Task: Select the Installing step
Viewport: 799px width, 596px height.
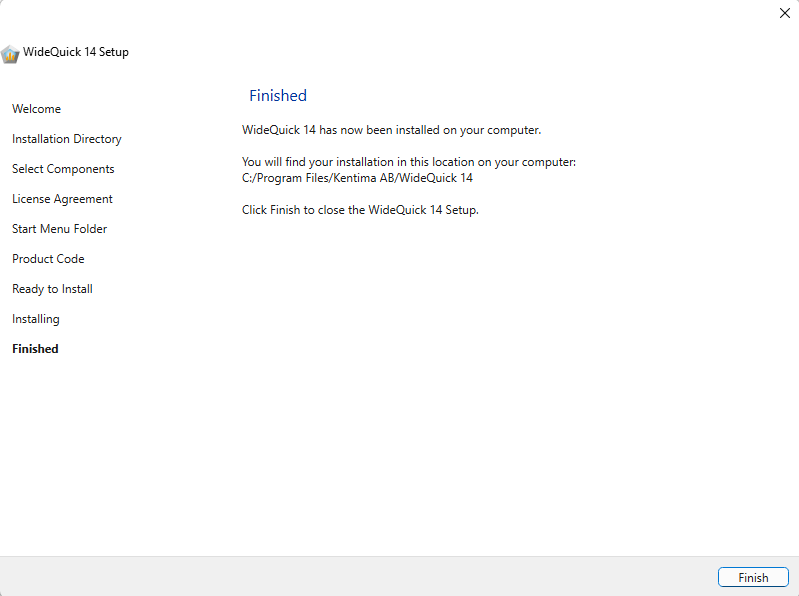Action: pyautogui.click(x=36, y=319)
